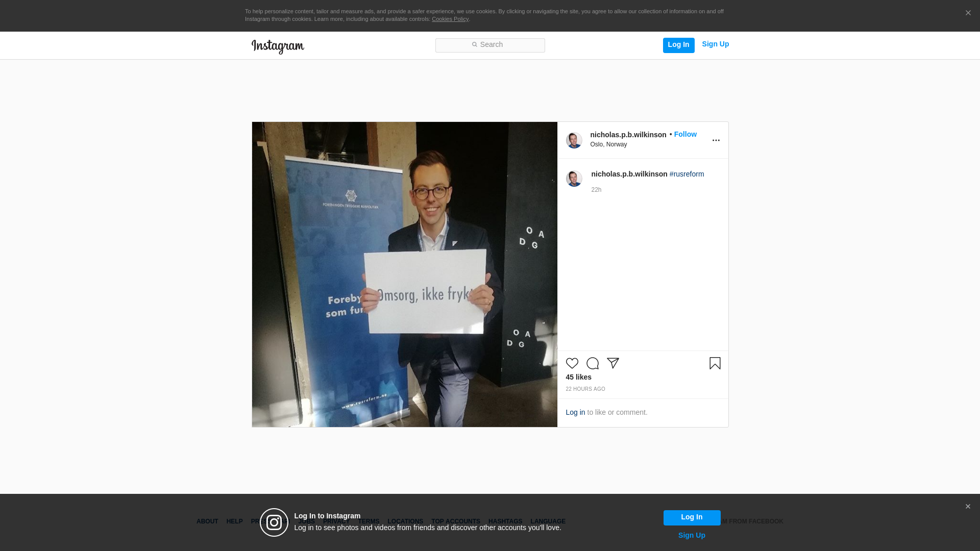Click the Instagram logo
Screen dimensions: 980x551
(x=278, y=46)
